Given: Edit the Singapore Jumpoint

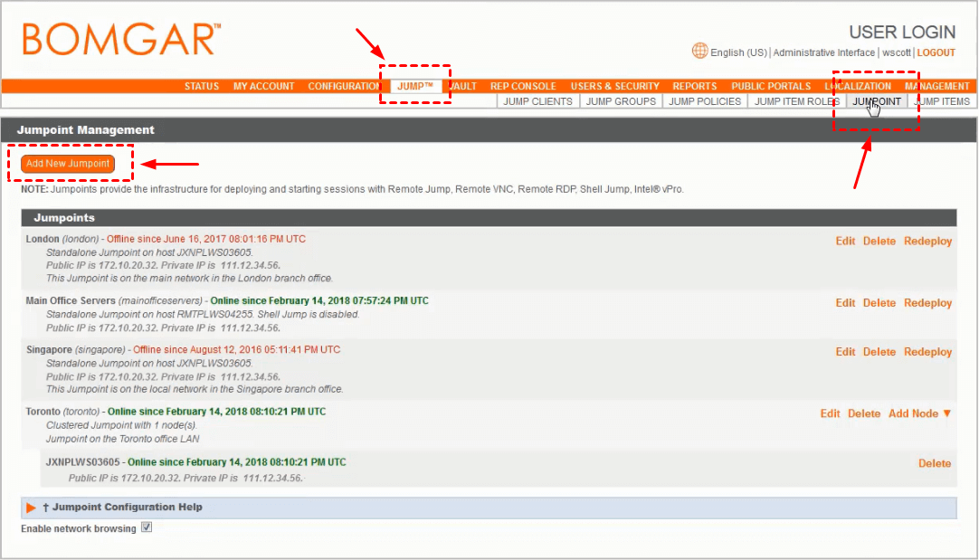Looking at the screenshot, I should (x=845, y=352).
